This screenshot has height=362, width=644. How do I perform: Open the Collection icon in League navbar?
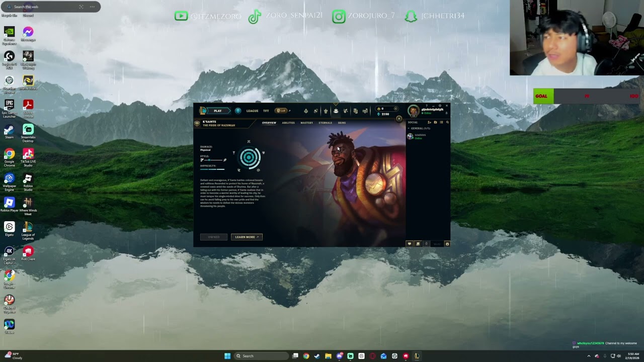(336, 111)
